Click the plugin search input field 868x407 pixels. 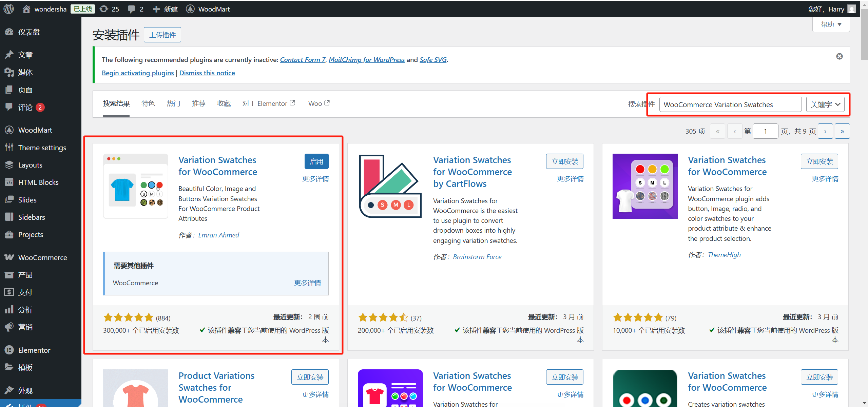tap(730, 104)
